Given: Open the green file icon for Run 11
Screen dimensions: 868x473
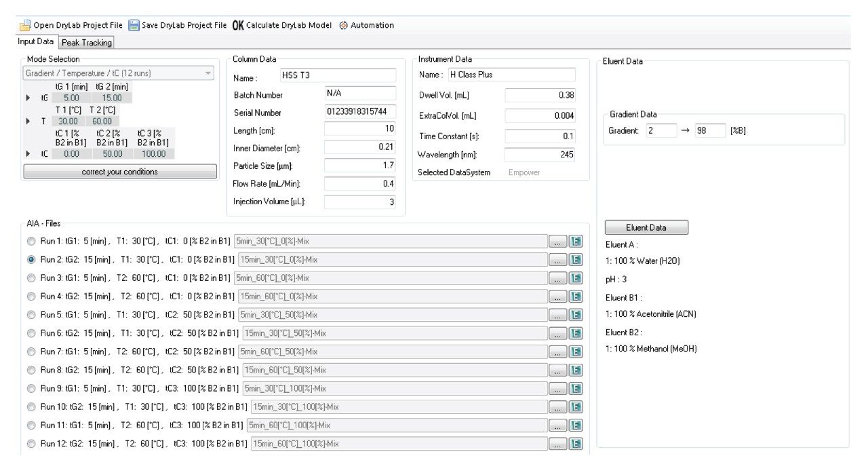Looking at the screenshot, I should (x=576, y=425).
